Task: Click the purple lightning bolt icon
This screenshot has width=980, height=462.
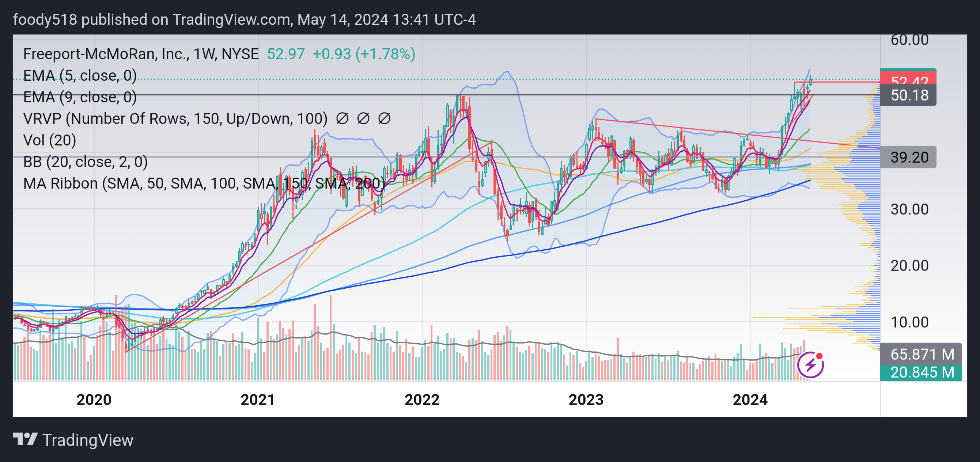Action: tap(810, 364)
